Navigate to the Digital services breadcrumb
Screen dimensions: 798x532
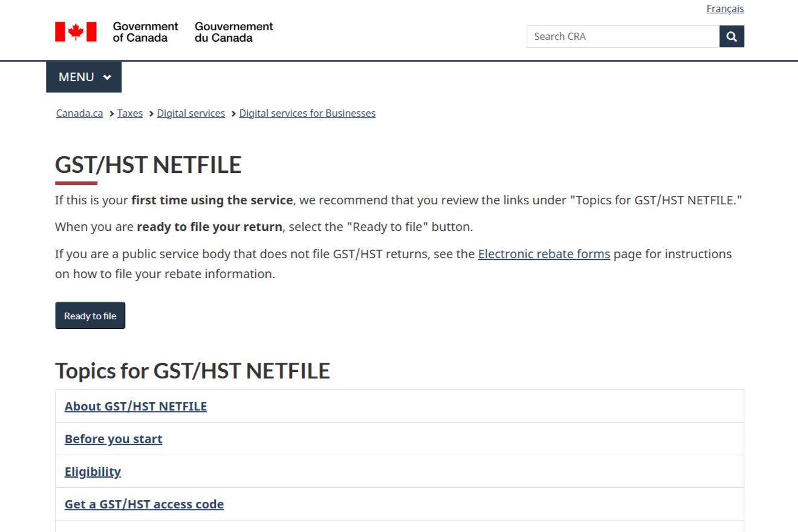[x=190, y=114]
